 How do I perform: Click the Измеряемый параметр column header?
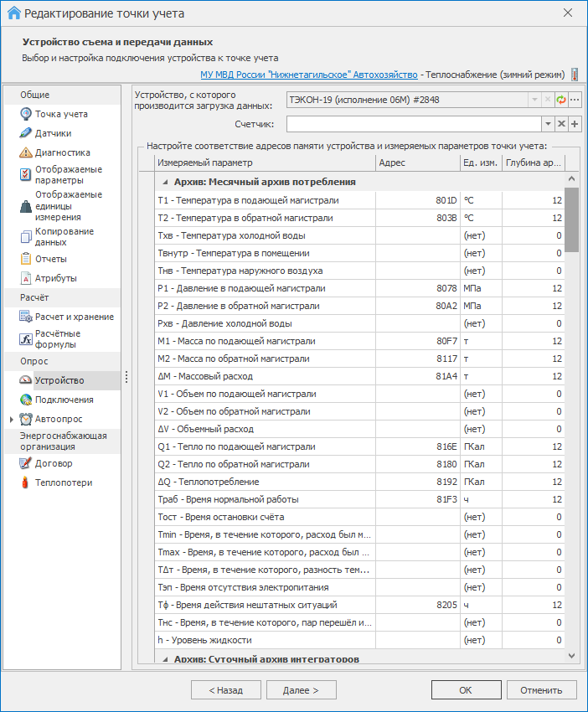pyautogui.click(x=266, y=163)
